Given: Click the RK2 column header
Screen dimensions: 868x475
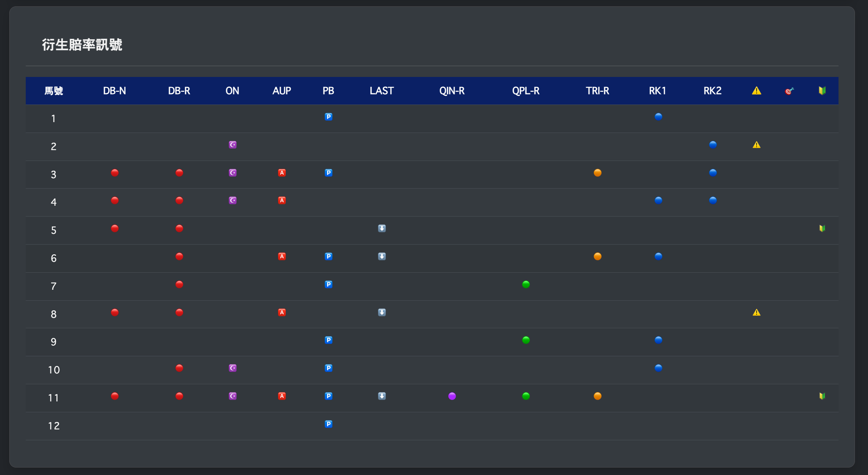Looking at the screenshot, I should pos(712,91).
